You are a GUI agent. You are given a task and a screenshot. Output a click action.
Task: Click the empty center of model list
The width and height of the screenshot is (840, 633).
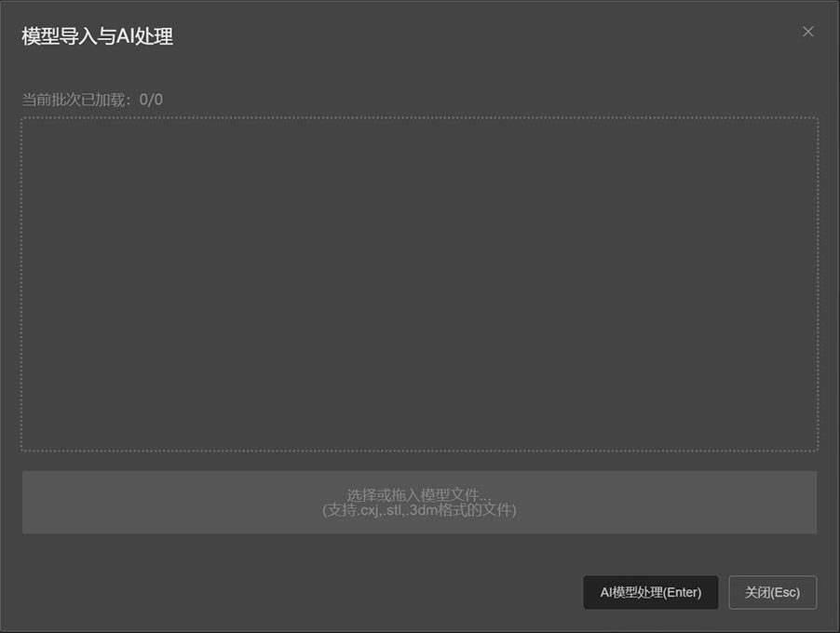[x=419, y=284]
